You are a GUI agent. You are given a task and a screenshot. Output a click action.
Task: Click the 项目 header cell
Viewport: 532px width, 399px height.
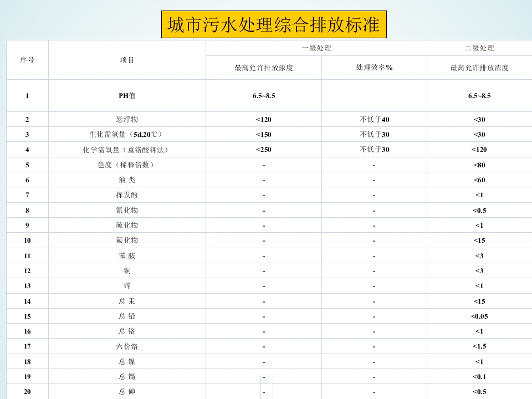(127, 60)
